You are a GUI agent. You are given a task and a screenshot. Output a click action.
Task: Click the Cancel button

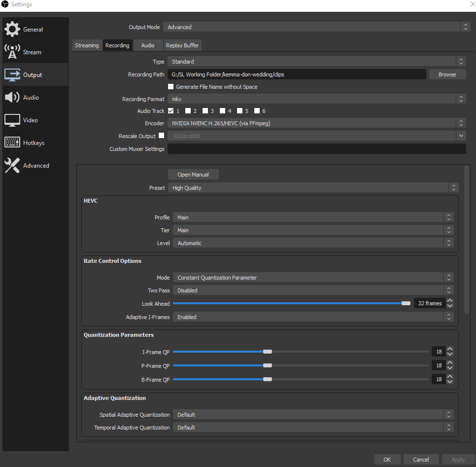pos(421,460)
